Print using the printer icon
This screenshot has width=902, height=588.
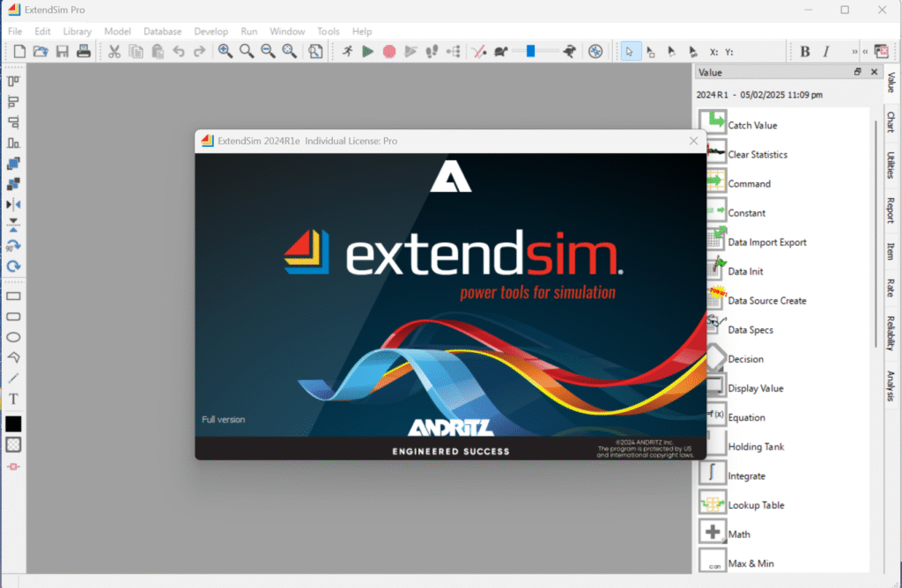(84, 52)
